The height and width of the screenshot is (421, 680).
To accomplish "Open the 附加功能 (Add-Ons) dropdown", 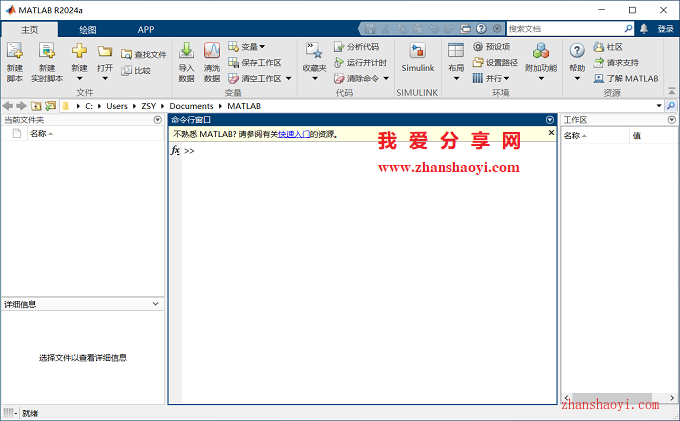I will click(541, 79).
